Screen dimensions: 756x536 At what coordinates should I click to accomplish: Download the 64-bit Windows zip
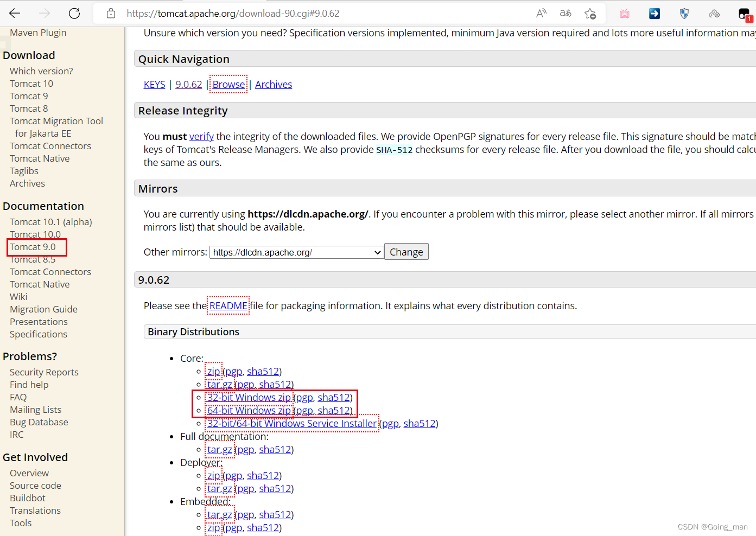pyautogui.click(x=249, y=411)
